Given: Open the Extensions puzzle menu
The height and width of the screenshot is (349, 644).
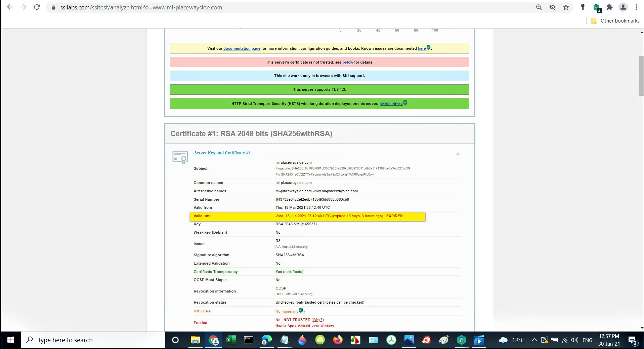Looking at the screenshot, I should [x=610, y=7].
